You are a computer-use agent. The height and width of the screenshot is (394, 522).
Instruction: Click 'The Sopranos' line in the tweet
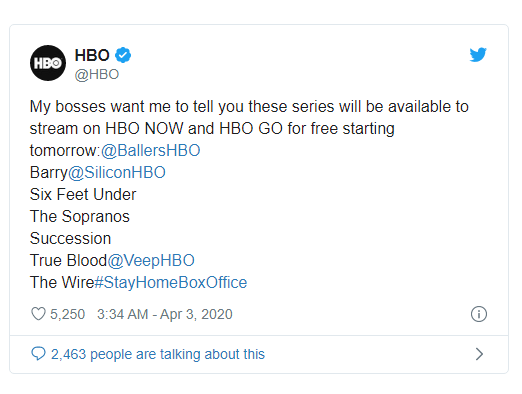[80, 216]
